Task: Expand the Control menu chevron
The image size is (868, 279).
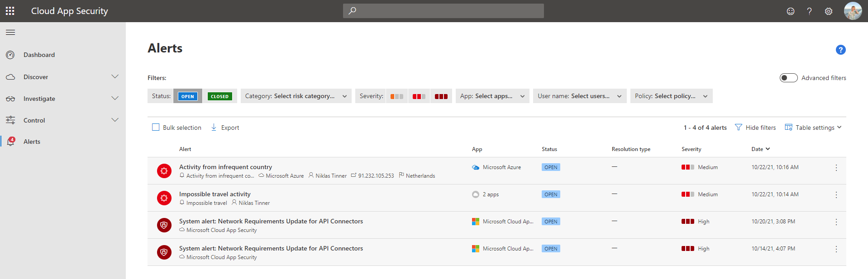Action: [115, 120]
